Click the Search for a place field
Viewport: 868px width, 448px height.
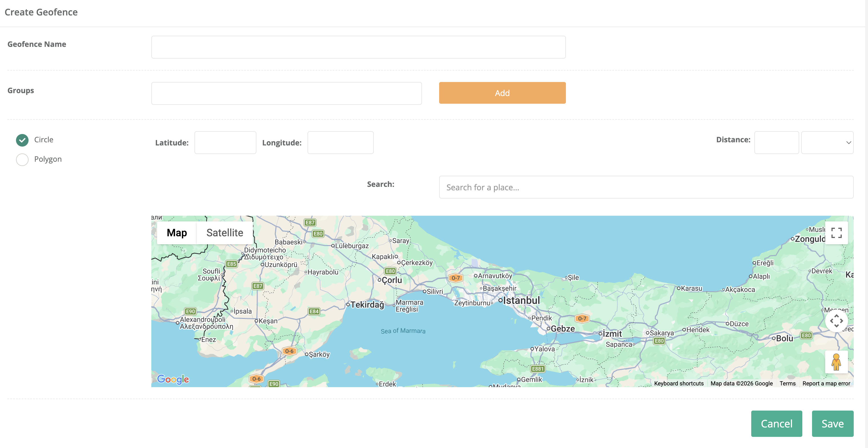(646, 187)
